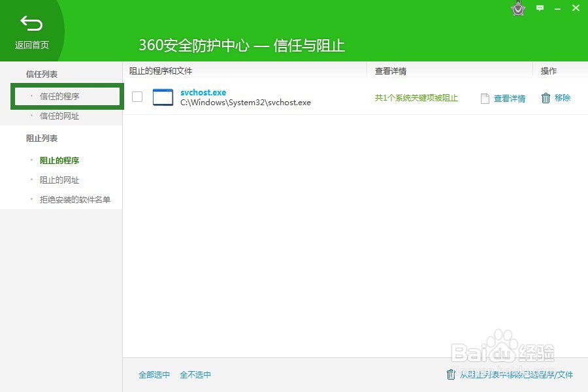
Task: Click the 阻止列表 section heading
Action: (x=42, y=139)
